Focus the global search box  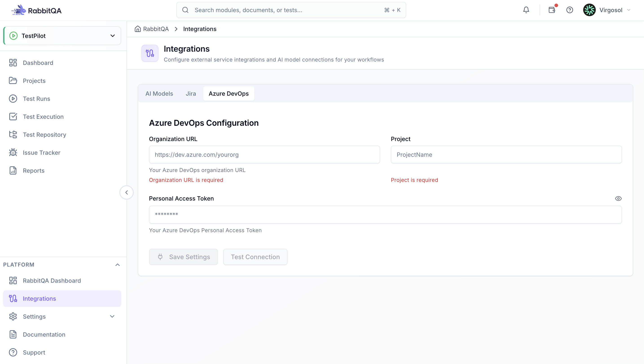[x=291, y=10]
